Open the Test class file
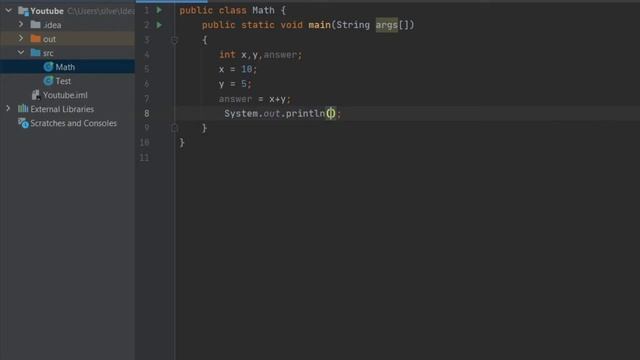The image size is (640, 360). click(63, 81)
